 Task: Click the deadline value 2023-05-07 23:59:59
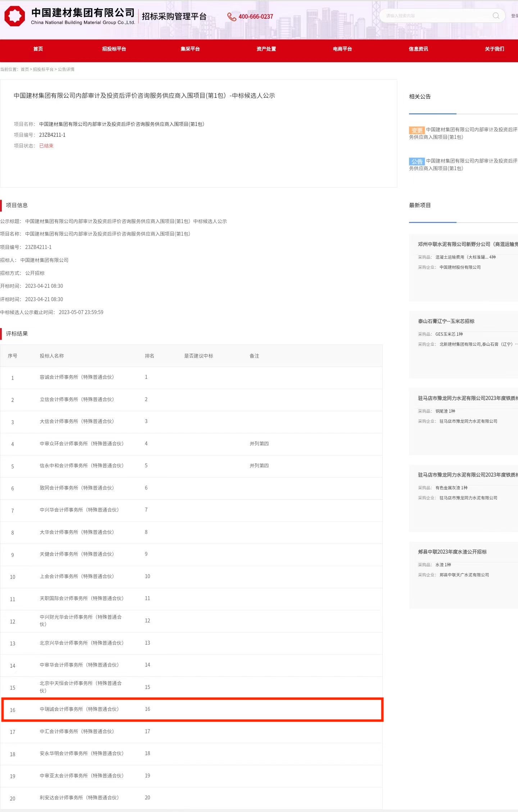pos(81,312)
